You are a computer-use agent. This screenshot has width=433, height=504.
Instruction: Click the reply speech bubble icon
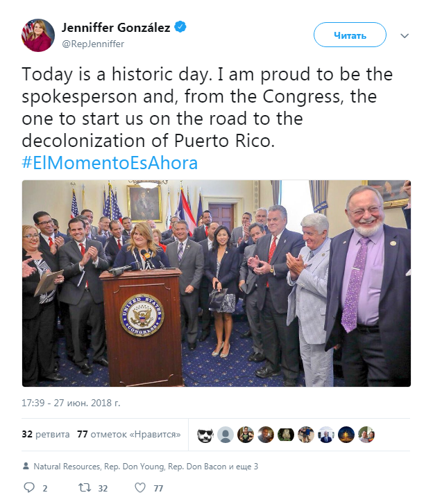pos(28,487)
